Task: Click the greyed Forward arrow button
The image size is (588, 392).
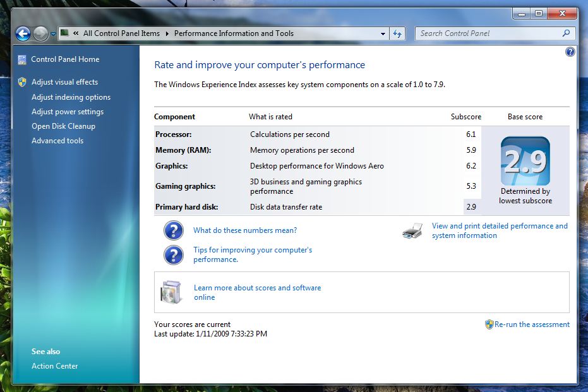Action: click(x=40, y=33)
